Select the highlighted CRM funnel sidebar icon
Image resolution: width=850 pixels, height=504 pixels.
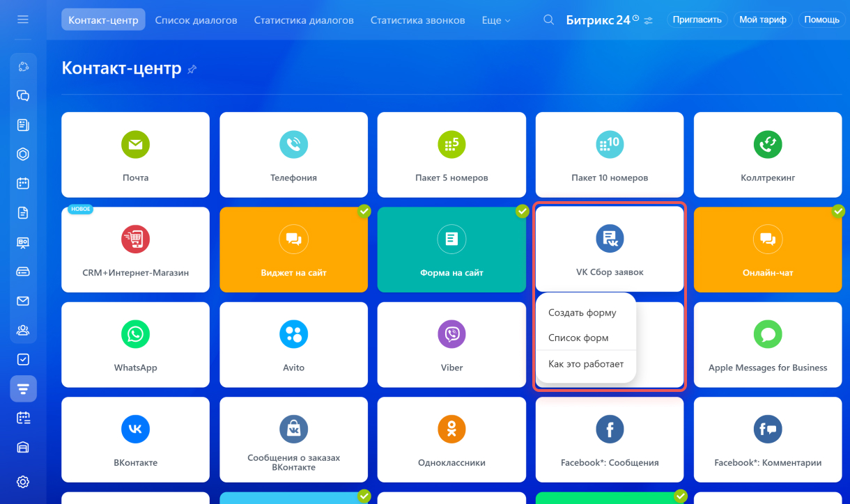point(23,388)
